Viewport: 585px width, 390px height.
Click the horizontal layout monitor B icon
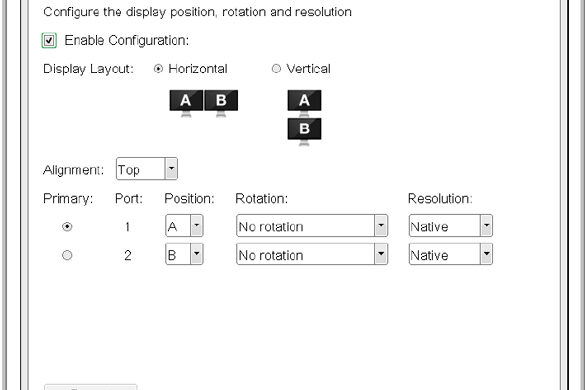click(221, 103)
